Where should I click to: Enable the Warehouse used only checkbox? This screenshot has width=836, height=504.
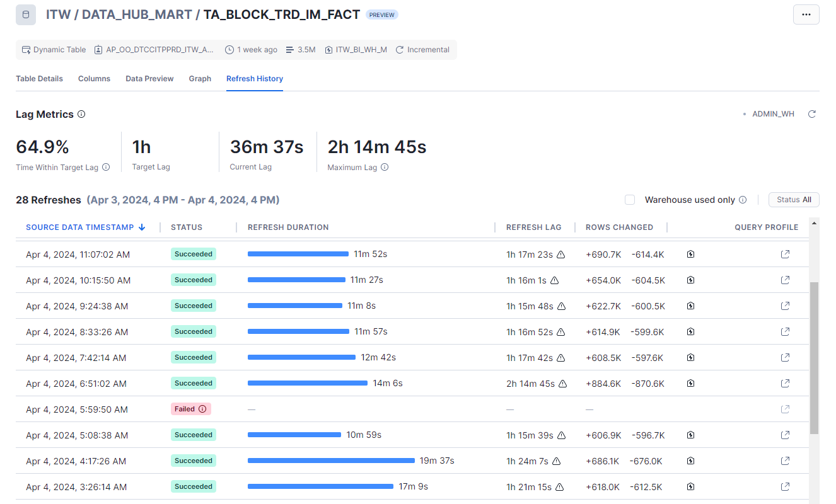click(630, 200)
